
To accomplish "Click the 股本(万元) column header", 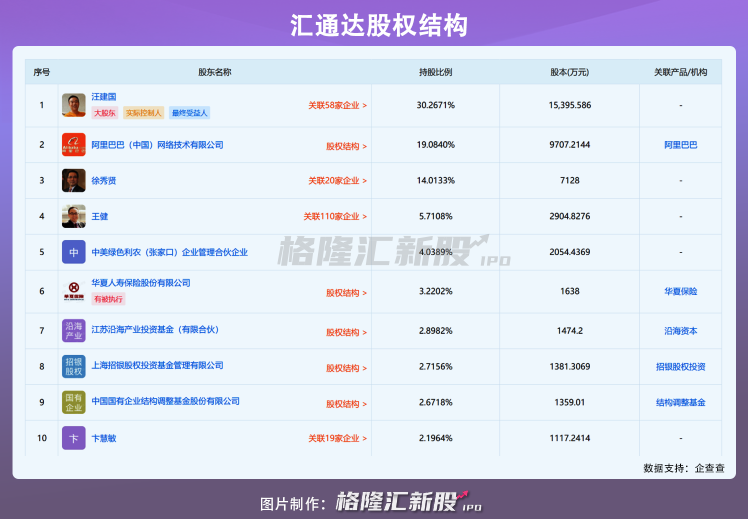I will [570, 72].
